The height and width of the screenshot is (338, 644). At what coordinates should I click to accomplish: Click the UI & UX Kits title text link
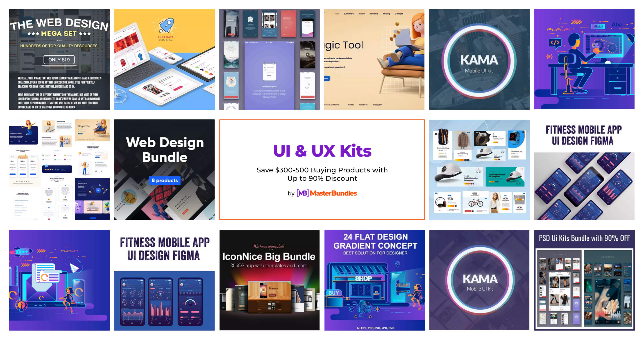[322, 152]
